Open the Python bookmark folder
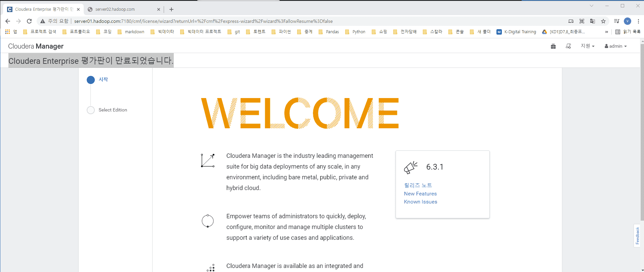 (x=355, y=32)
